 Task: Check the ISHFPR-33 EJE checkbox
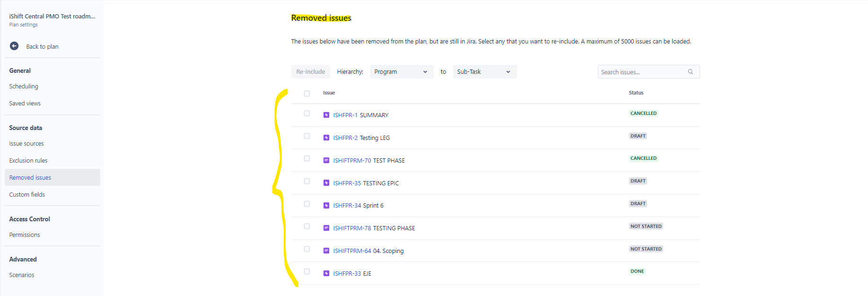click(307, 271)
